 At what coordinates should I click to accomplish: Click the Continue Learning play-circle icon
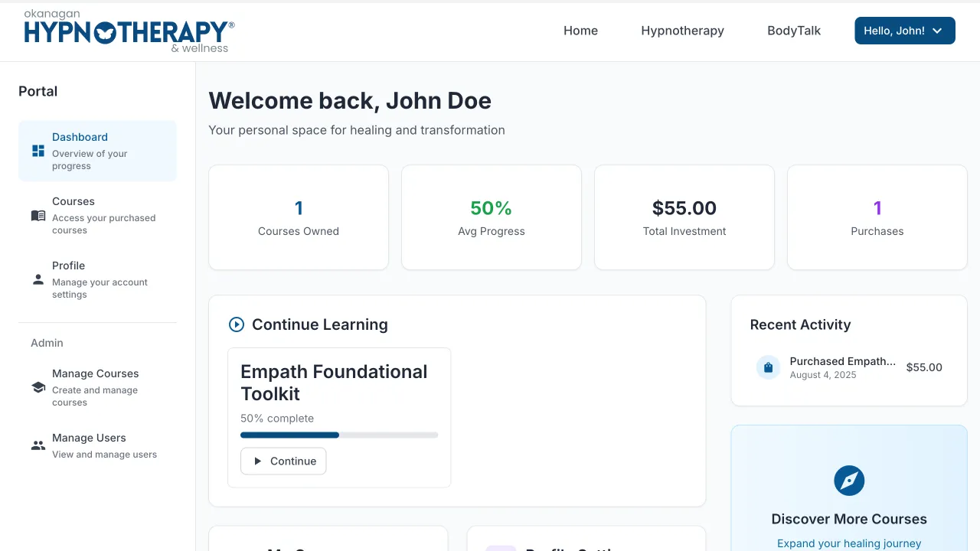tap(236, 324)
